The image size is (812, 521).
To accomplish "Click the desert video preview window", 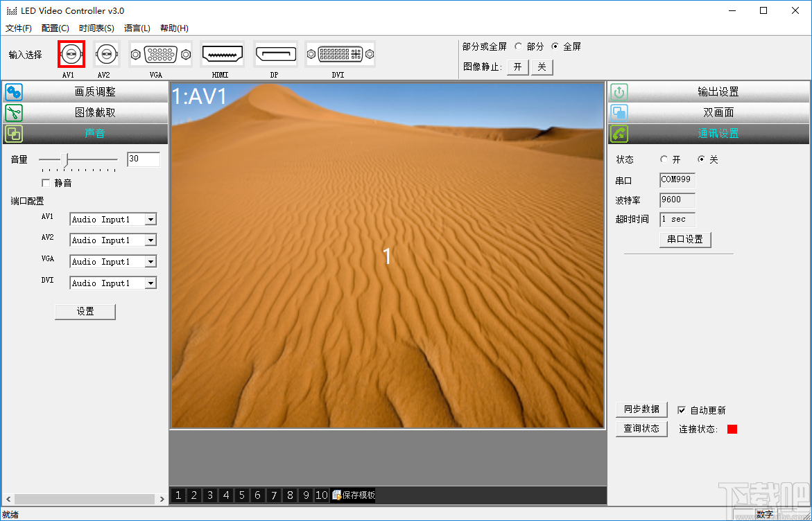I will tap(388, 256).
